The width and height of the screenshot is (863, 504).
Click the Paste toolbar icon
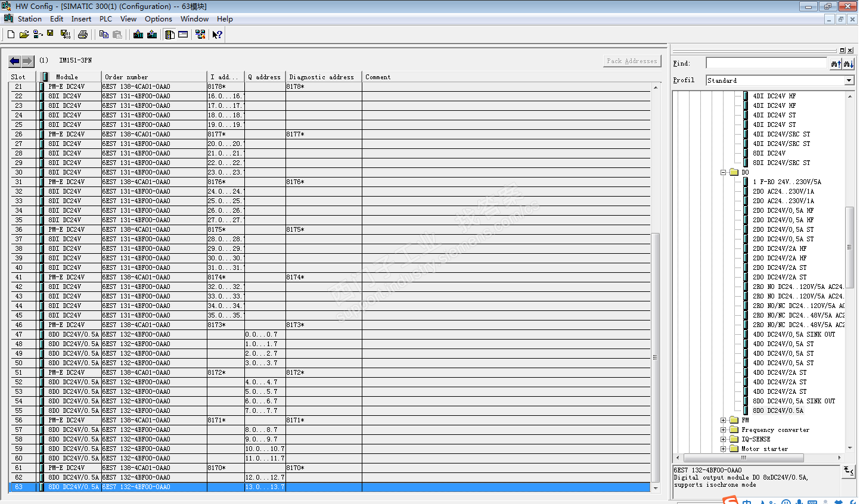(117, 35)
